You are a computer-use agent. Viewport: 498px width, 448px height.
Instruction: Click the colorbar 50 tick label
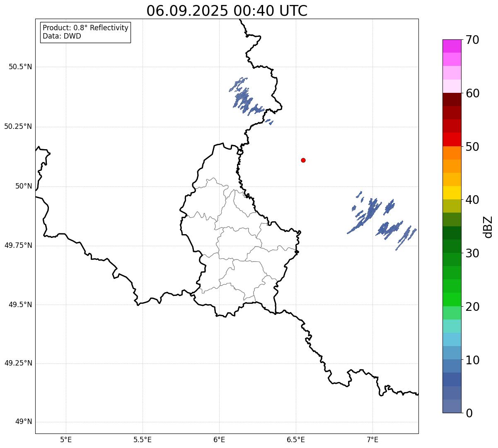coord(472,147)
